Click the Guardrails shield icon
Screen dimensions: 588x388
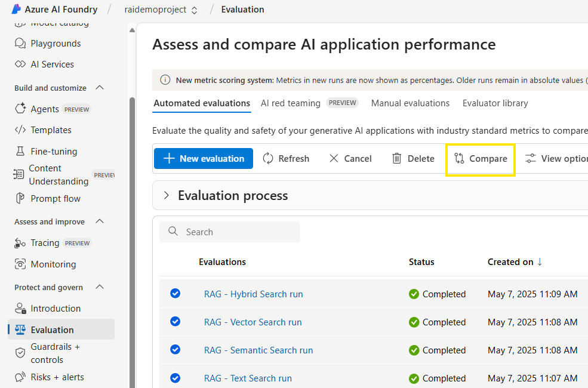point(20,353)
